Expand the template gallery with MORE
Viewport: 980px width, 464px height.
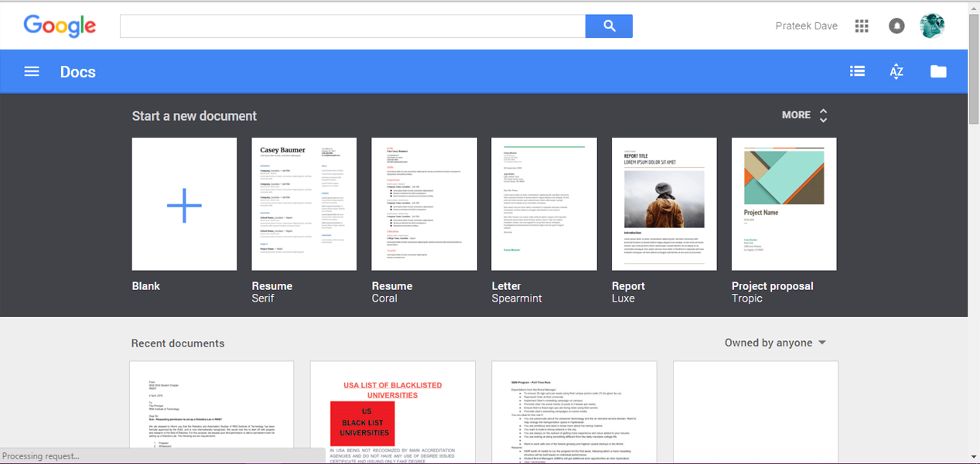pos(805,115)
